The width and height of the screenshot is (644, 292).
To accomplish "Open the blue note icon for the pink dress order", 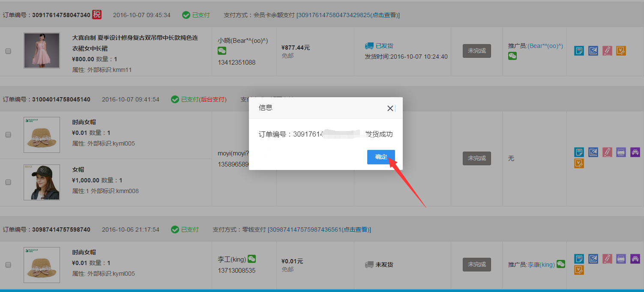I will [579, 51].
